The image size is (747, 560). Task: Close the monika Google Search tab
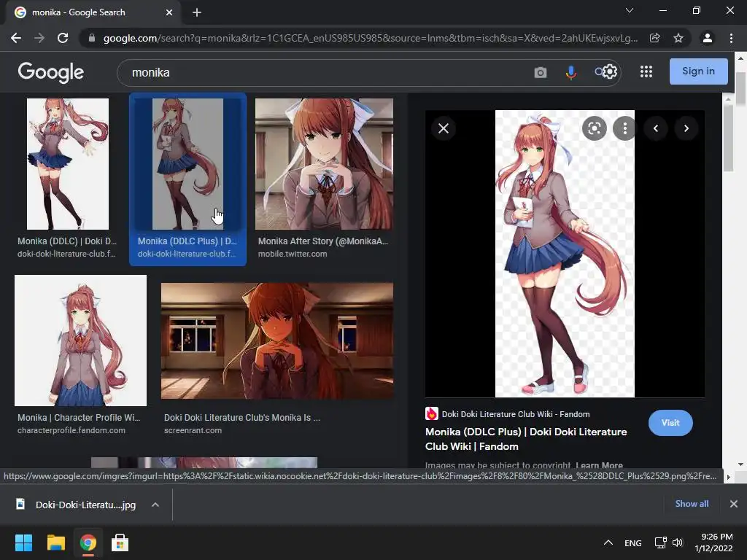tap(169, 13)
